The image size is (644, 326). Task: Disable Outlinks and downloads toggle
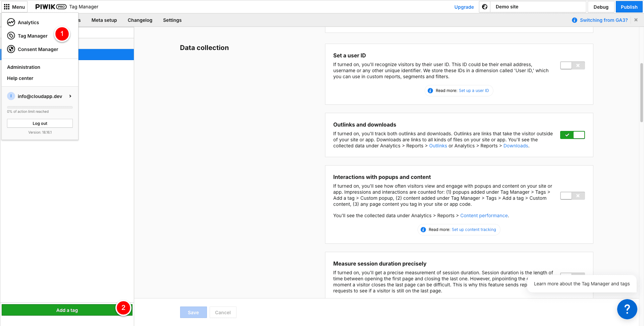572,135
